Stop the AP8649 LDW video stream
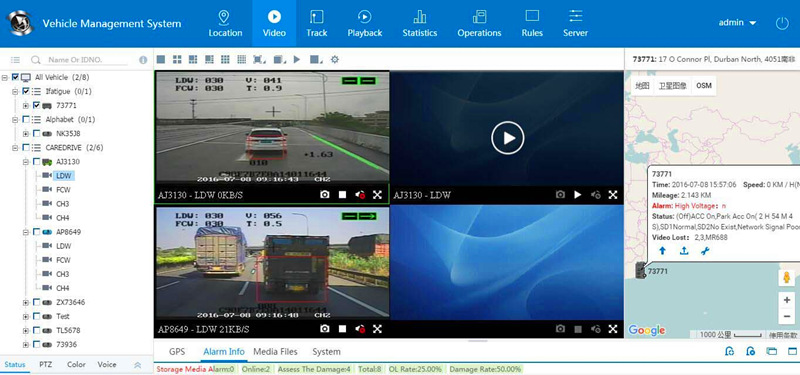Screen dimensions: 800x375 pos(342,329)
